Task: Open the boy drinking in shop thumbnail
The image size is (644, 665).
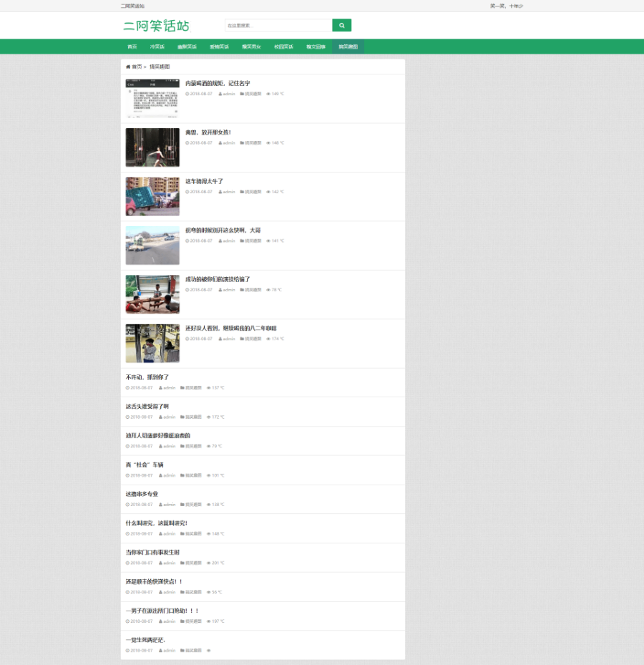Action: [x=152, y=344]
